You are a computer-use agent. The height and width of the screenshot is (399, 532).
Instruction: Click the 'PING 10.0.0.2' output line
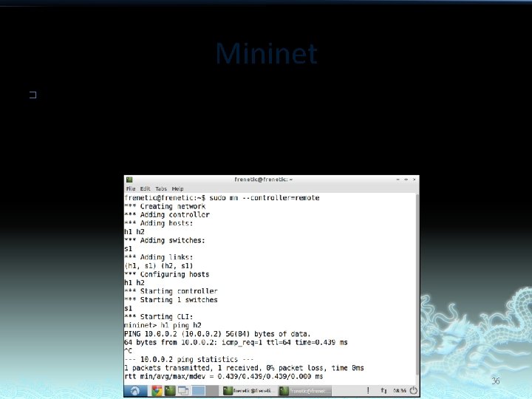pos(217,334)
